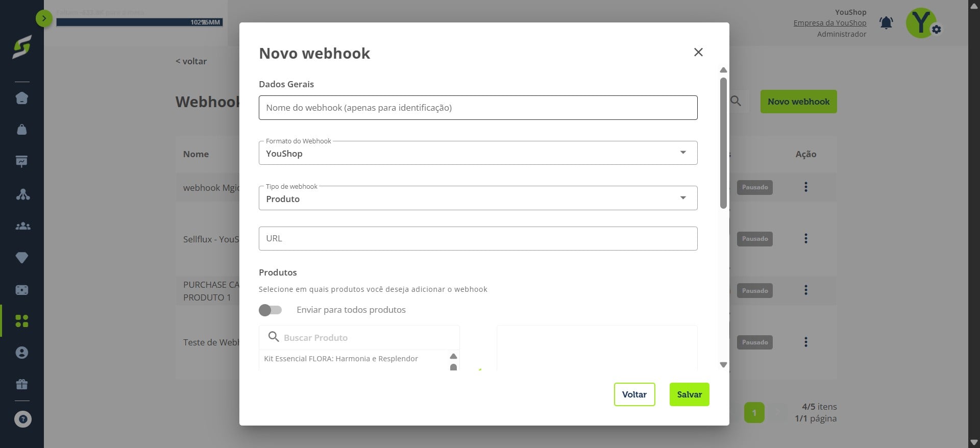
Task: Close the Novo webhook dialog
Action: click(698, 52)
